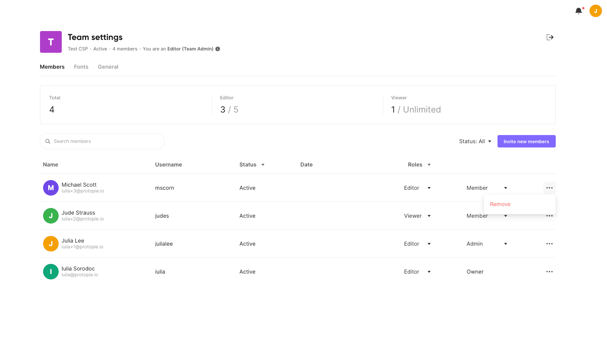The image size is (607, 364).
Task: Click the Status column sort arrow
Action: [x=264, y=165]
